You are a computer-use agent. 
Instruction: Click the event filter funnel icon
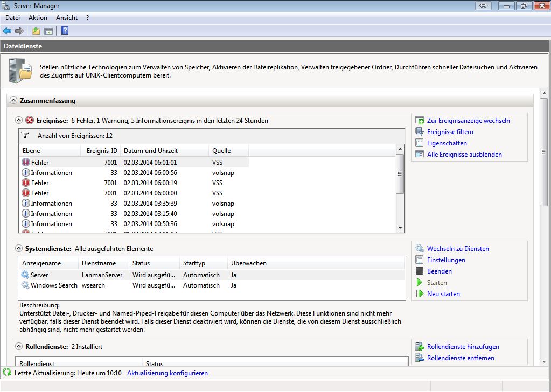25,136
